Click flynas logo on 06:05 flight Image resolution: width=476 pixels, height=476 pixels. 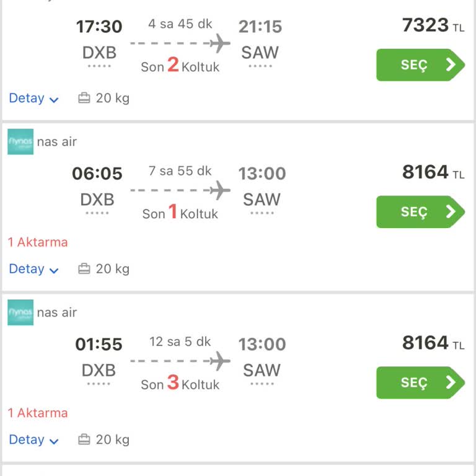[x=20, y=142]
